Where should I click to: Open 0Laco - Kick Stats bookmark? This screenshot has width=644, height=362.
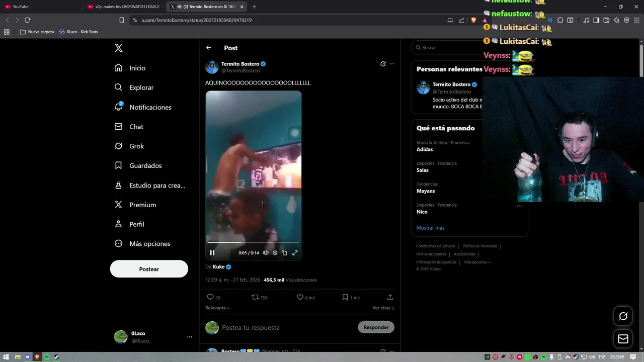coord(78,32)
